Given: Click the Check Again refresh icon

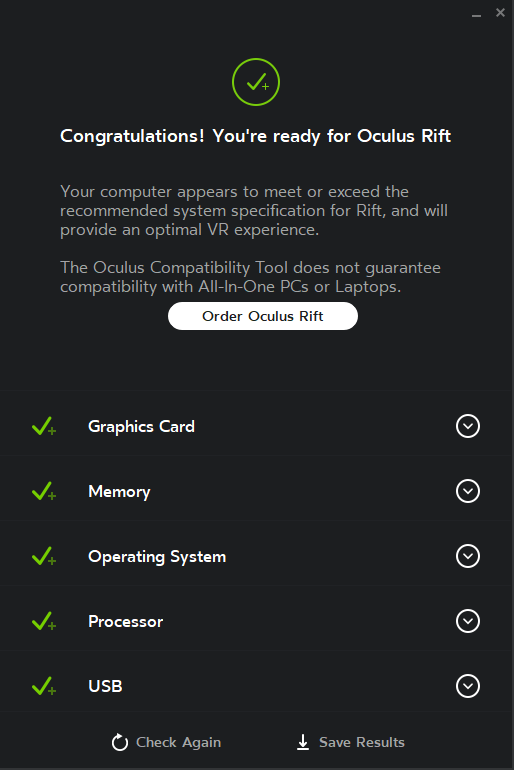Looking at the screenshot, I should coord(119,742).
